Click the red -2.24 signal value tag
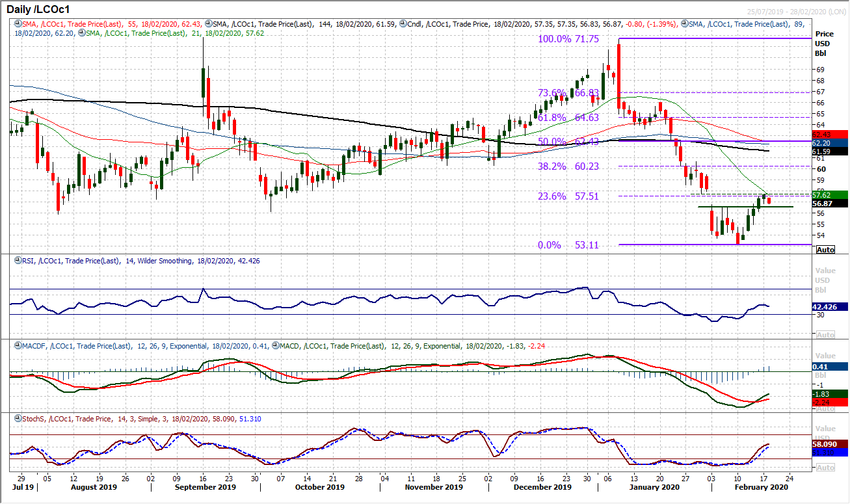Viewport: 850px width, 504px height. pyautogui.click(x=831, y=403)
